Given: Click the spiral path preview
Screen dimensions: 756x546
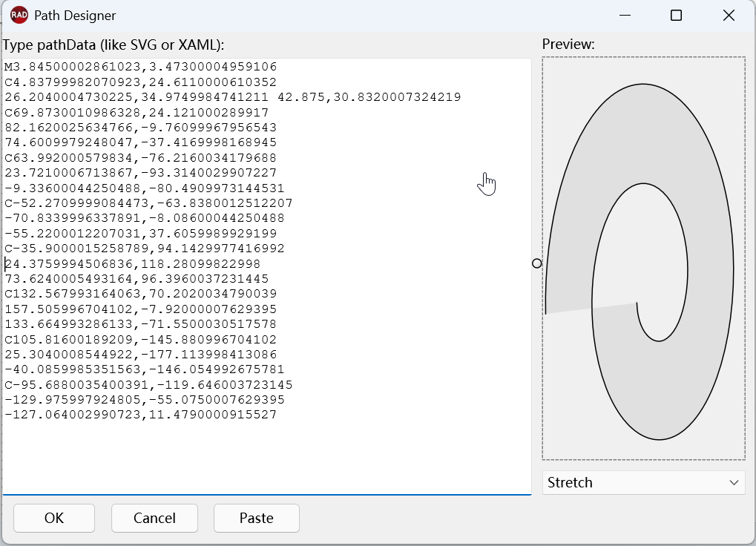Looking at the screenshot, I should coord(643,258).
